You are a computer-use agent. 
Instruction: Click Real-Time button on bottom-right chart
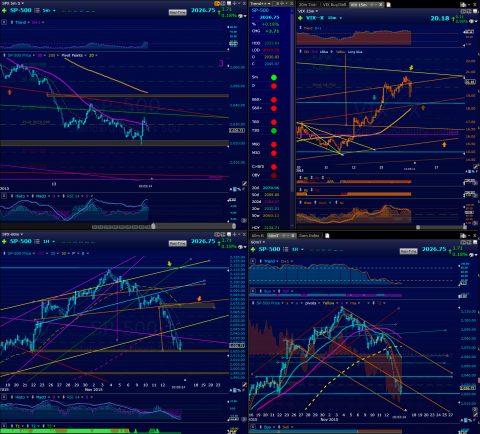tap(408, 251)
